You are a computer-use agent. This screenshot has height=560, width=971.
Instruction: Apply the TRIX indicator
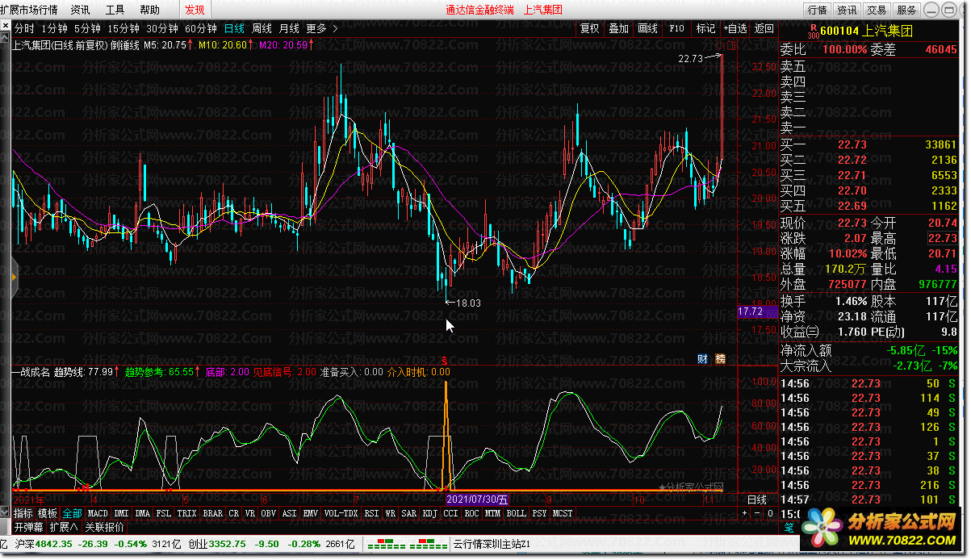[x=187, y=513]
